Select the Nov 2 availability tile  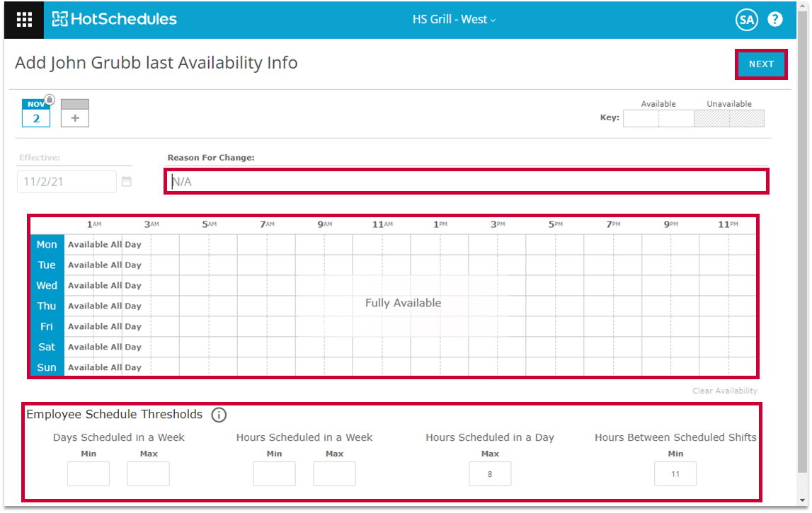[x=36, y=114]
